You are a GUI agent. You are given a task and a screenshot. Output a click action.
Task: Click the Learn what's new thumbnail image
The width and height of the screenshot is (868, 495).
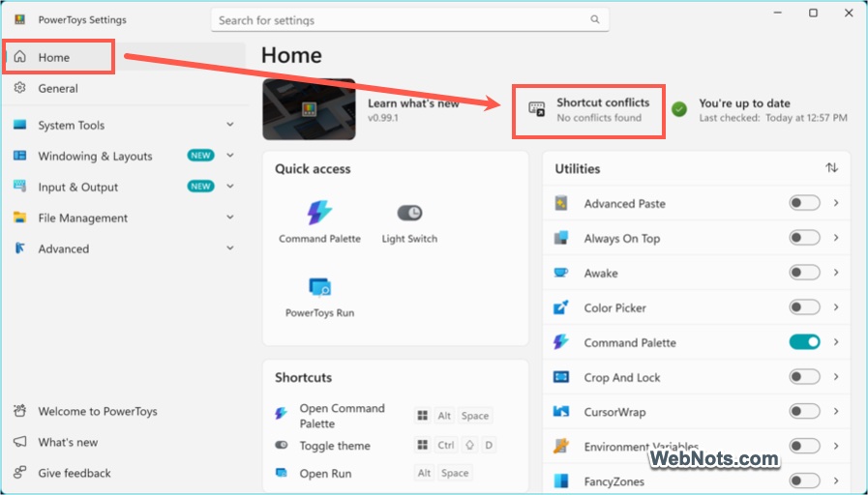(309, 109)
